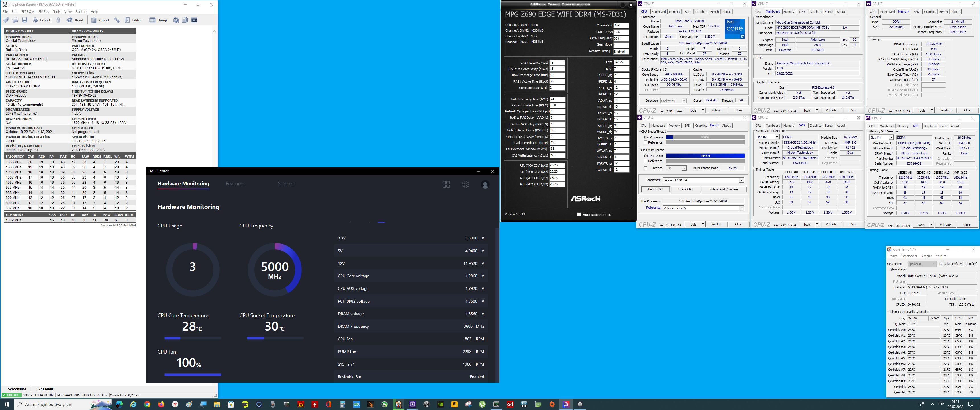Open File Explorer from the taskbar
This screenshot has width=980, height=410.
(217, 404)
